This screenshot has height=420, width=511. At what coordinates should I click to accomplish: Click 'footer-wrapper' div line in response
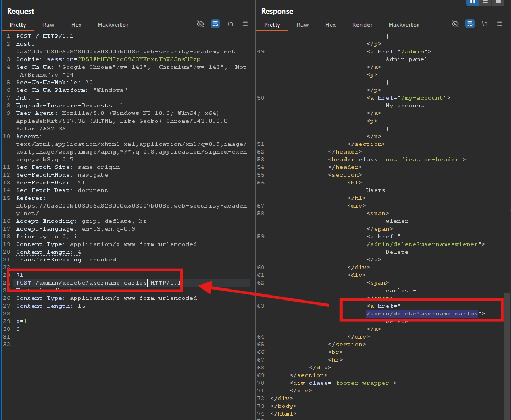[x=343, y=383]
